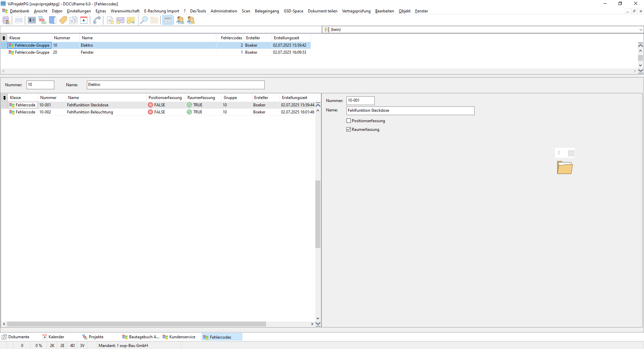
Task: Open the contact card toolbar icon
Action: click(x=32, y=20)
